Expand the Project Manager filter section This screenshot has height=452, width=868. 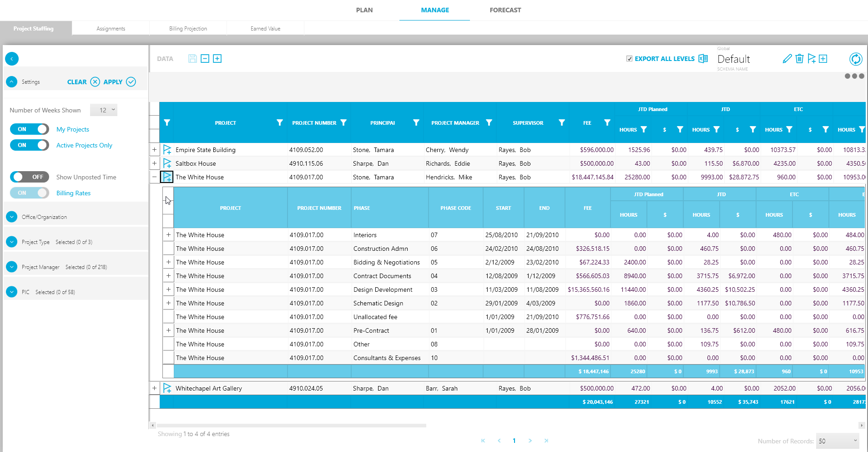pos(12,267)
